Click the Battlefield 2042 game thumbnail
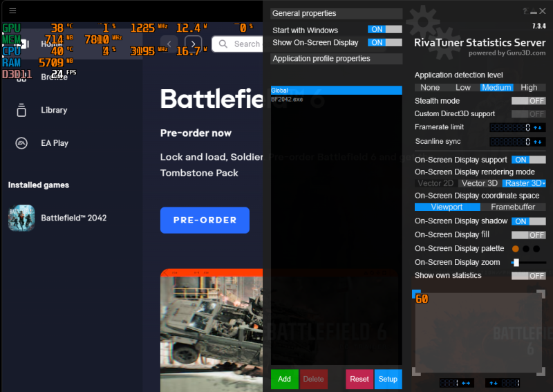Viewport: 553px width, 392px height. point(21,218)
